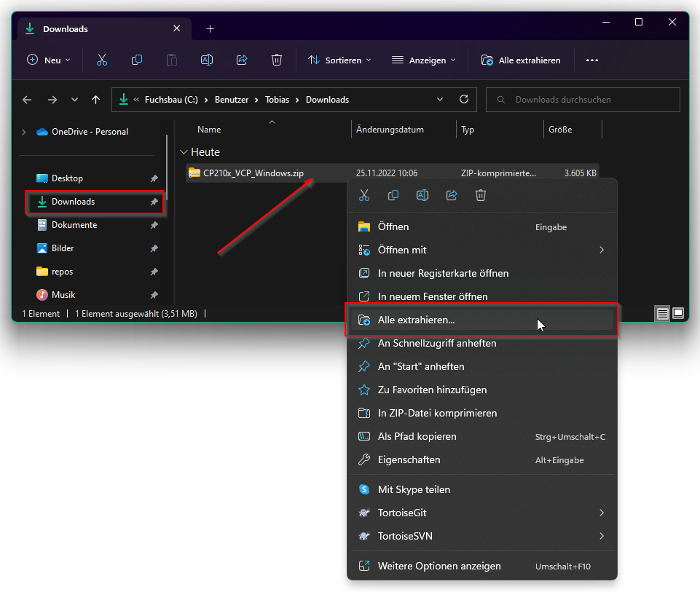This screenshot has width=700, height=592.
Task: Select the CP210x_VCP_Windows.zip file
Action: [x=392, y=173]
